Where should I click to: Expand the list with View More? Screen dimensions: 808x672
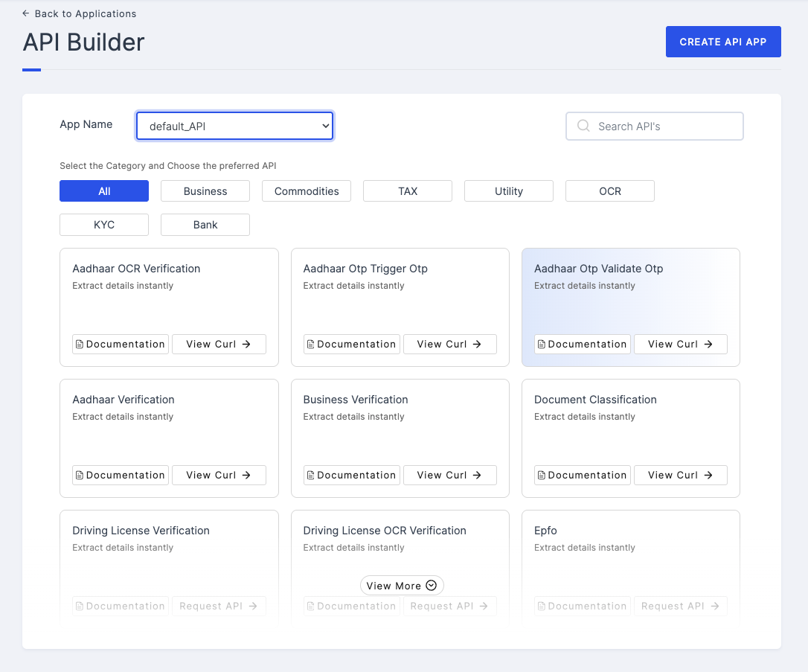coord(402,586)
